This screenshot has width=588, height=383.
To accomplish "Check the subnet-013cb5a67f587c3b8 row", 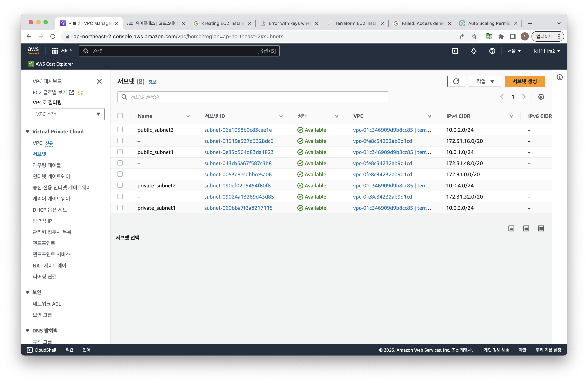I will click(x=120, y=163).
